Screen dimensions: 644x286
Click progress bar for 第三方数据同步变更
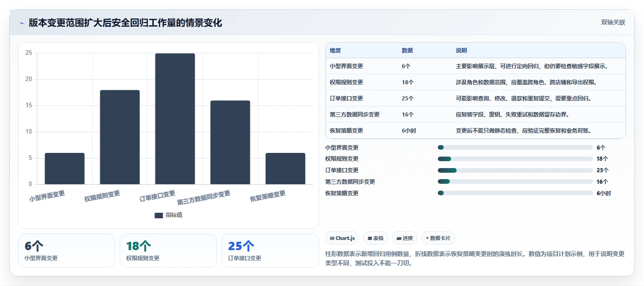click(515, 182)
